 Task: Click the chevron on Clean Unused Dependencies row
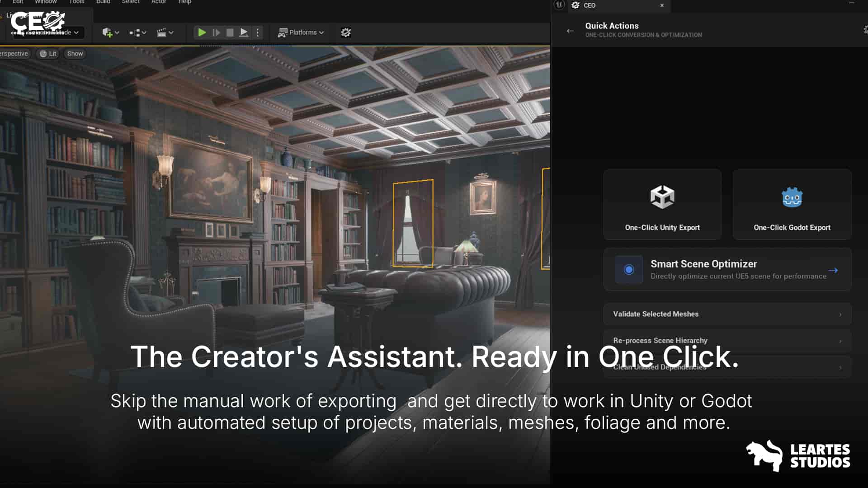pyautogui.click(x=840, y=368)
